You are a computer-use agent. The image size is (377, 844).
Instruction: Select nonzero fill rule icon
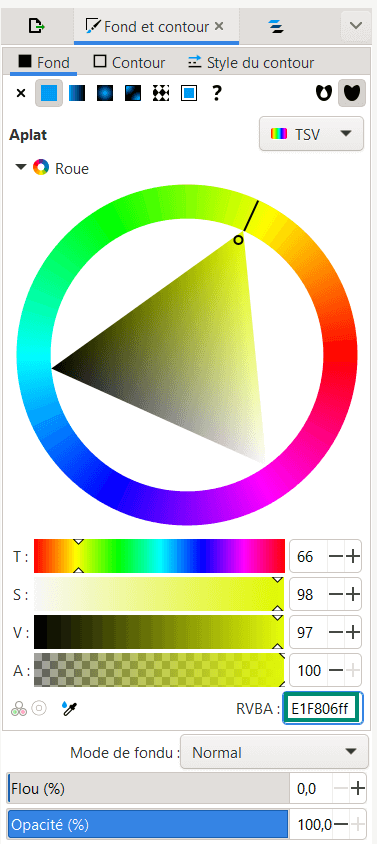click(x=352, y=94)
